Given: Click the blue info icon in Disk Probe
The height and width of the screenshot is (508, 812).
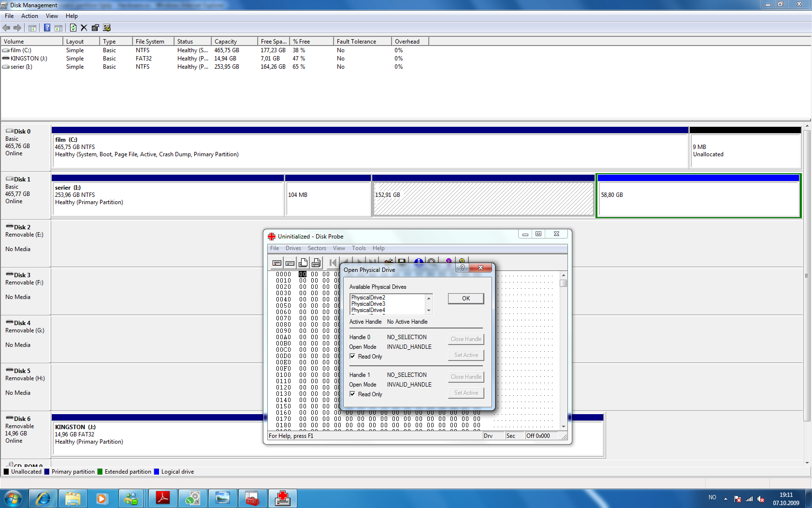Looking at the screenshot, I should tap(419, 261).
